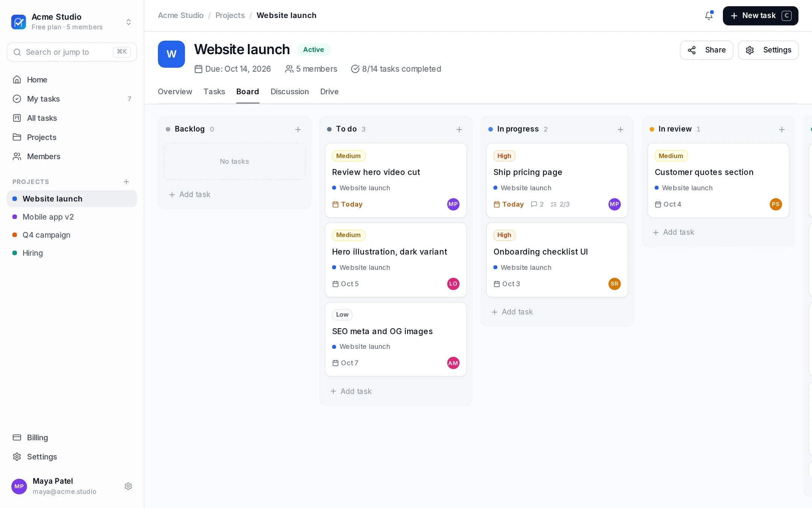Image resolution: width=812 pixels, height=508 pixels.
Task: Click in the Search or jump to field
Action: (72, 52)
